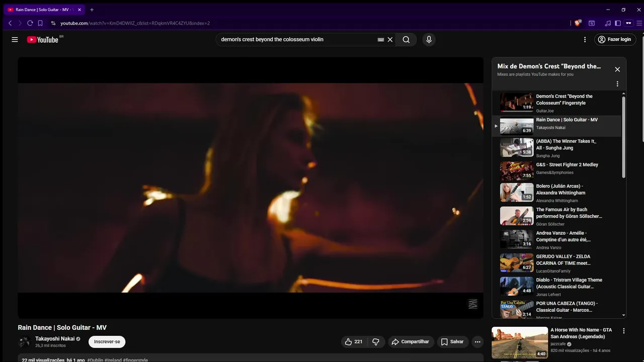Viewport: 644px width, 362px height.
Task: Click the YouTube address bar URL
Action: tap(135, 23)
